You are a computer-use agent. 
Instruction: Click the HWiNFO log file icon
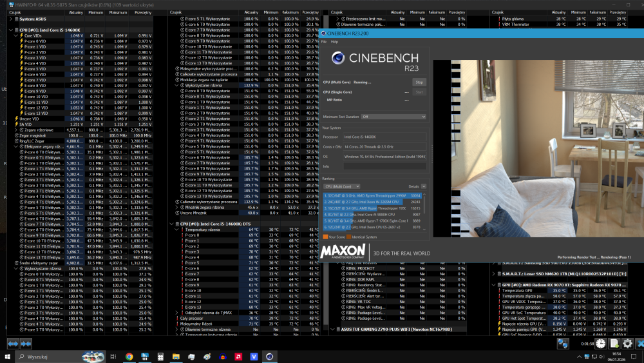click(x=614, y=344)
